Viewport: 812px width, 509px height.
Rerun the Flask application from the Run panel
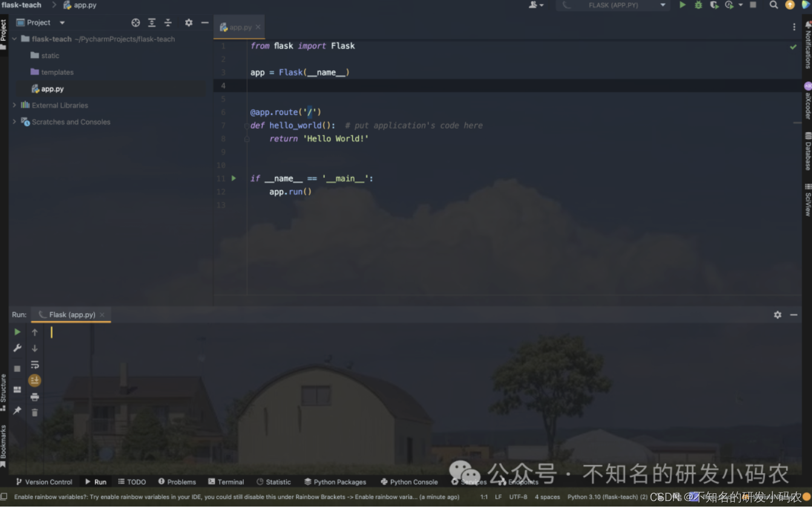pyautogui.click(x=17, y=332)
